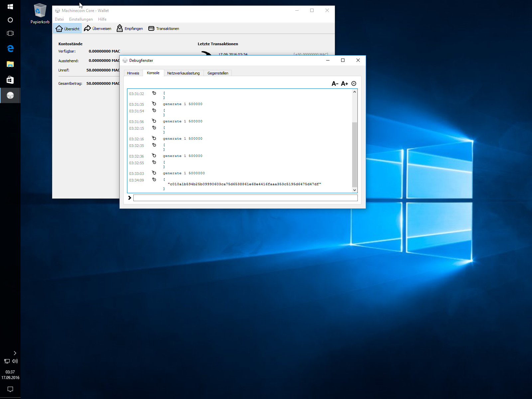Click the reply icon at 03:34:09
Viewport: 532px width, 399px height.
(154, 180)
